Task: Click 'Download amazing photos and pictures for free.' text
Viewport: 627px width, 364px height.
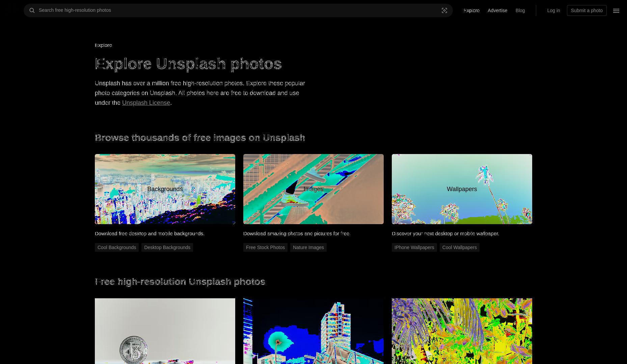Action: [x=297, y=234]
